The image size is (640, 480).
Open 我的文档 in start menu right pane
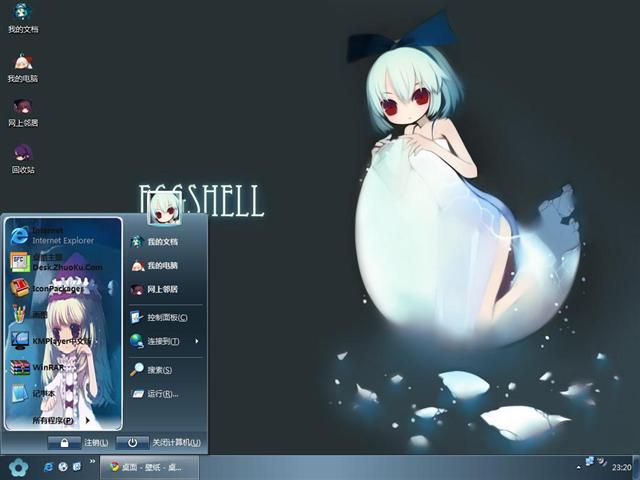click(x=155, y=242)
